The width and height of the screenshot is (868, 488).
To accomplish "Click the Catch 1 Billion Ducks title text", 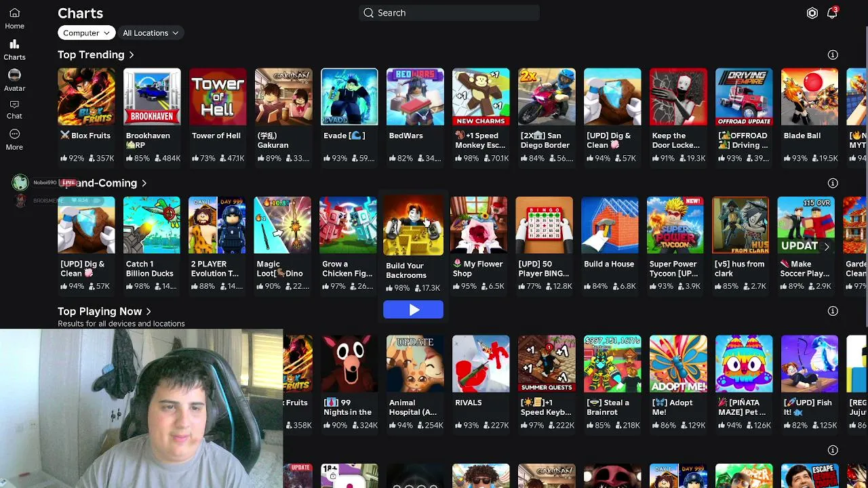I will [150, 269].
